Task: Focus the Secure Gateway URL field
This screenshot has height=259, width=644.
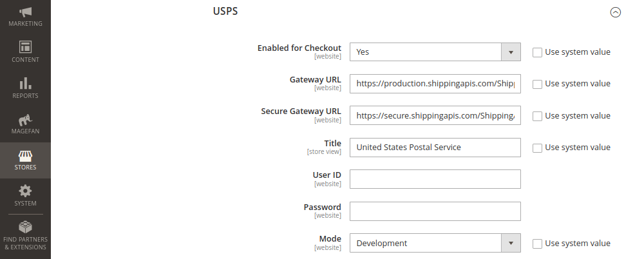Action: pos(435,115)
